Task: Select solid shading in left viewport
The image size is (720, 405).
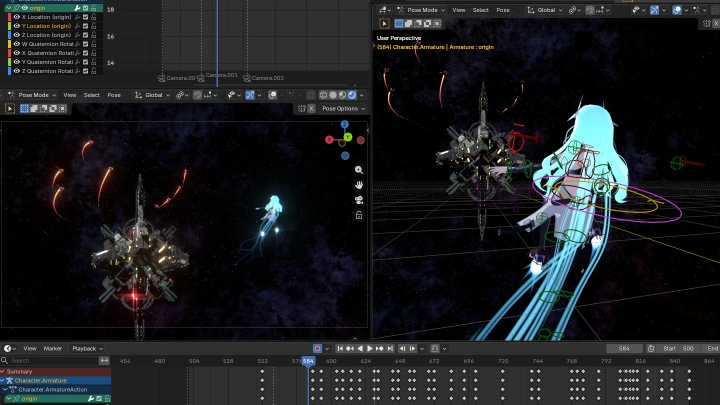Action: click(333, 95)
